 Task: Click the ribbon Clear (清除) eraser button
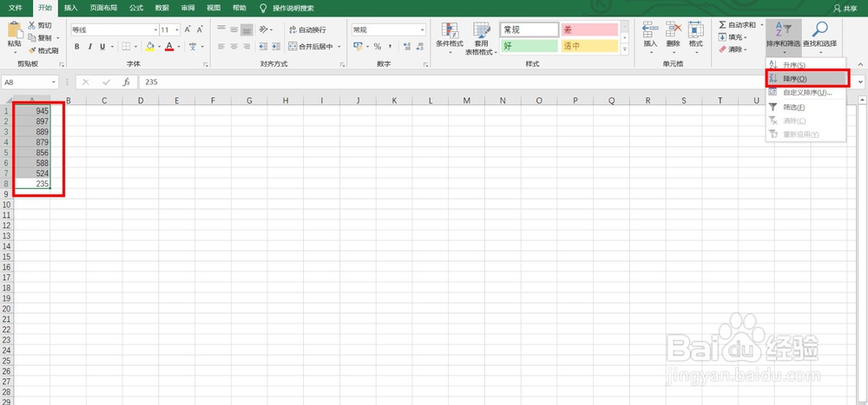(x=731, y=49)
